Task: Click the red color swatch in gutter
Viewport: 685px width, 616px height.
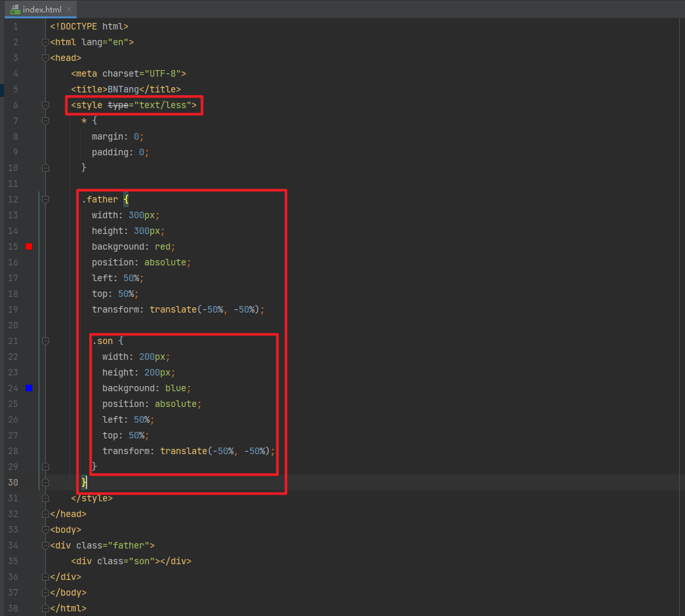Action: pos(29,246)
